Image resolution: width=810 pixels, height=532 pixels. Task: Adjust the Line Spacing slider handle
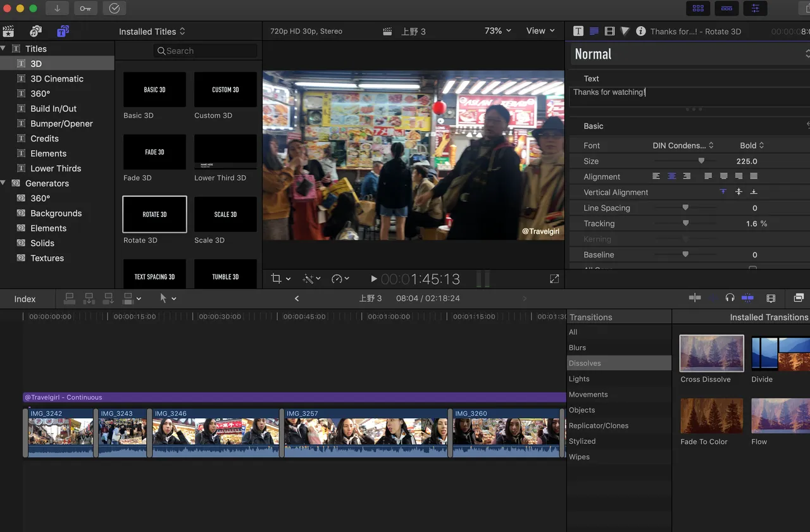(685, 207)
